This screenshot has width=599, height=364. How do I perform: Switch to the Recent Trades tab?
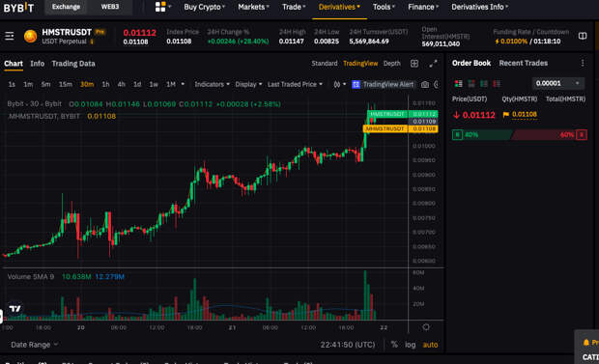pyautogui.click(x=523, y=63)
